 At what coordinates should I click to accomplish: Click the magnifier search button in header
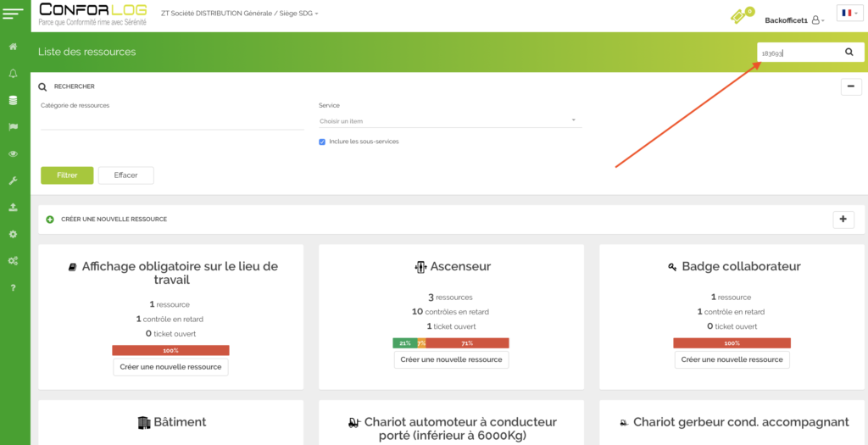point(849,52)
